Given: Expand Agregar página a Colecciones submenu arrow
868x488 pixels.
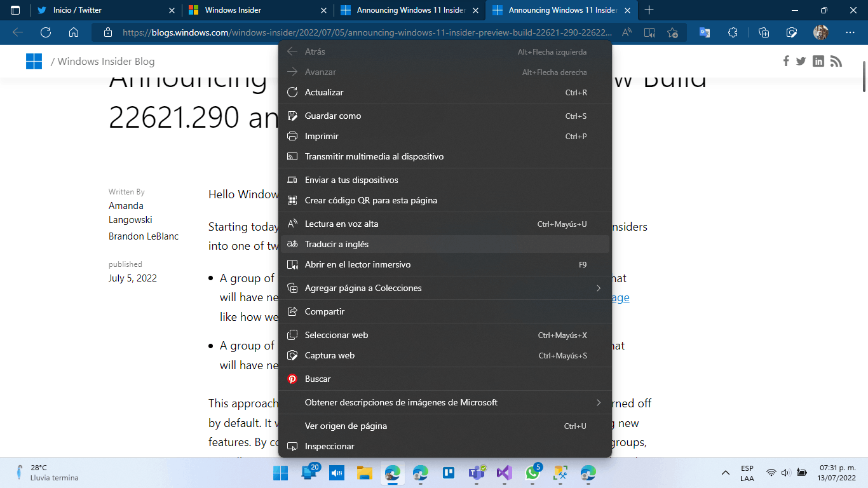Looking at the screenshot, I should point(598,288).
